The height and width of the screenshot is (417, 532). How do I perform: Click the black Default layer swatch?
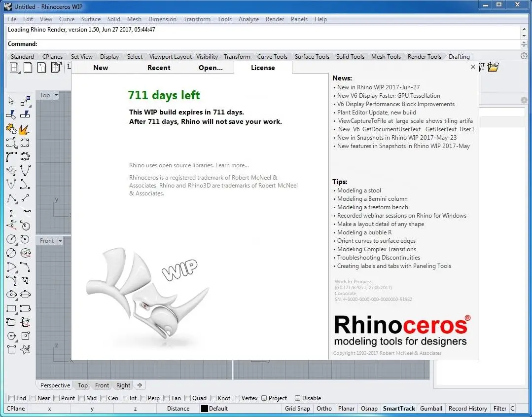pyautogui.click(x=204, y=409)
